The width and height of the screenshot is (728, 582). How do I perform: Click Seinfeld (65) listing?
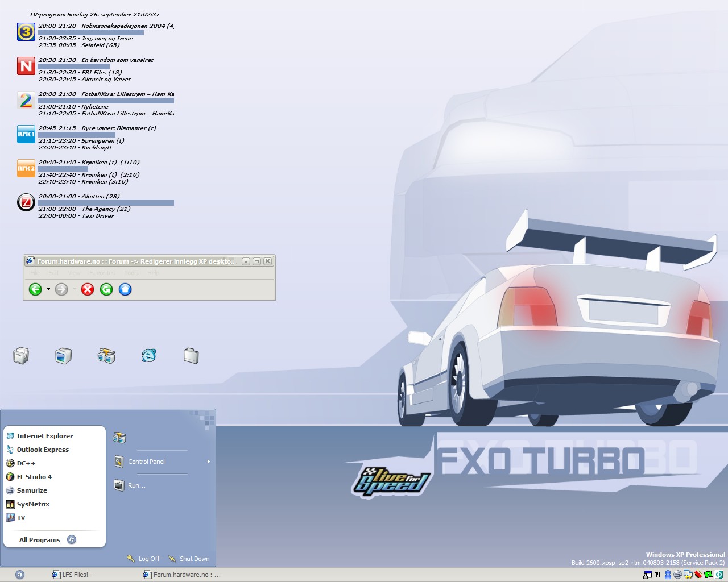[79, 45]
